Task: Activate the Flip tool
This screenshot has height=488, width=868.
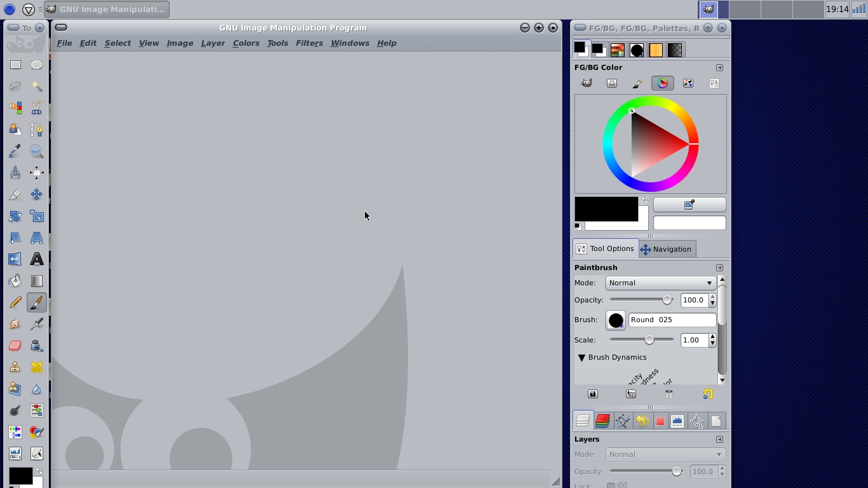Action: click(15, 259)
